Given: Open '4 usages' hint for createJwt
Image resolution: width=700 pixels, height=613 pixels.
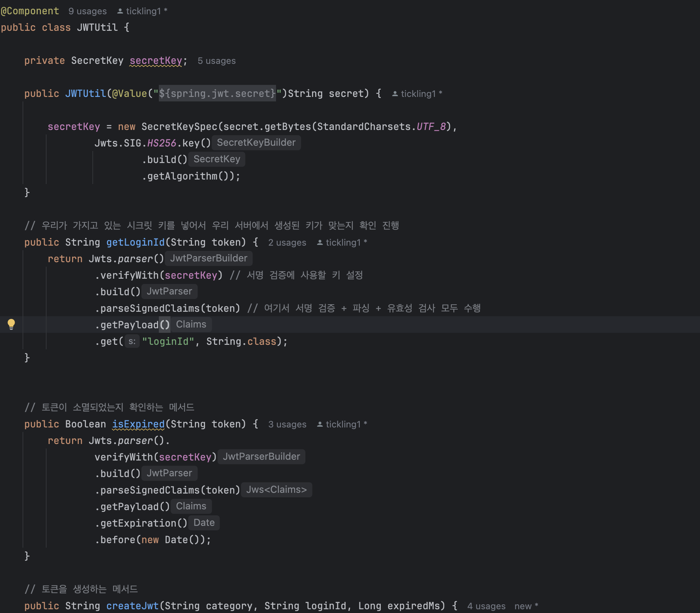Looking at the screenshot, I should pos(486,606).
